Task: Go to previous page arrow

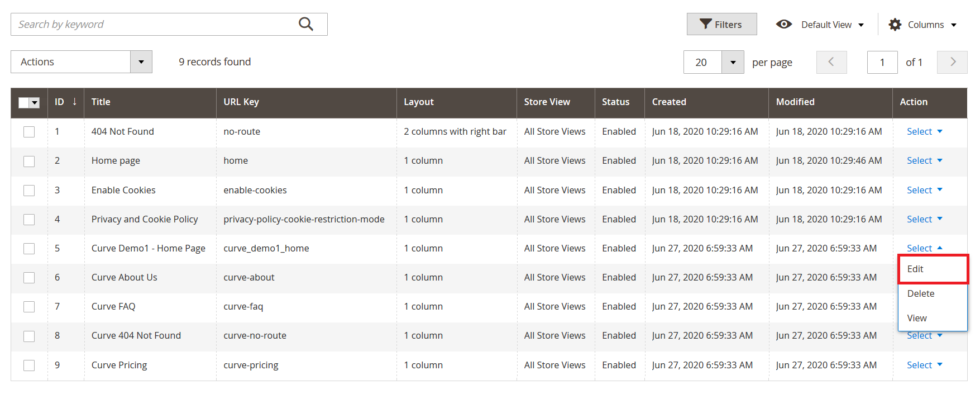Action: pos(831,62)
